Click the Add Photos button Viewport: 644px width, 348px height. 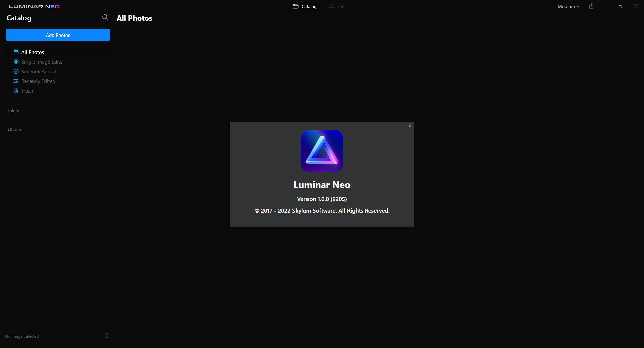pyautogui.click(x=58, y=35)
